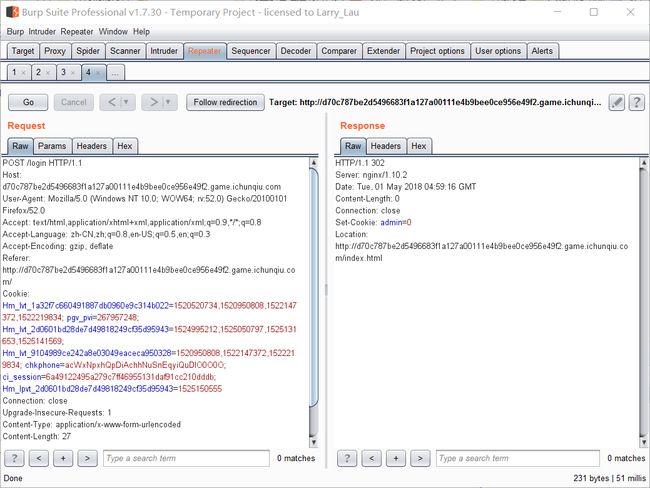Open the Window menu
The image size is (650, 488).
point(113,32)
